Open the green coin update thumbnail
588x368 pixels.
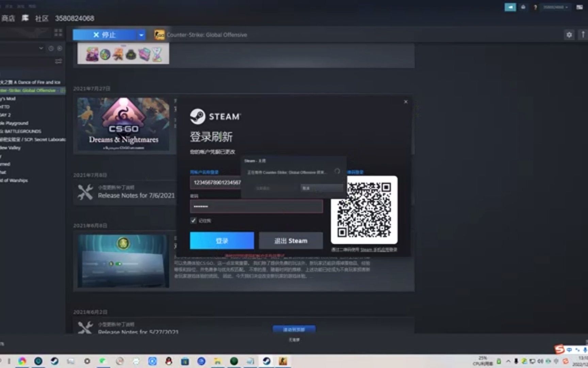point(123,261)
